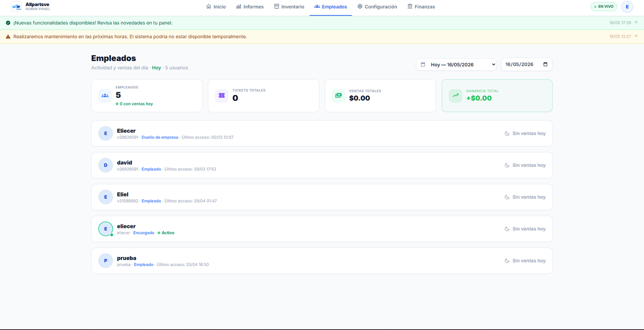Click moon icon in Eliel row
The width and height of the screenshot is (644, 330).
pos(507,197)
